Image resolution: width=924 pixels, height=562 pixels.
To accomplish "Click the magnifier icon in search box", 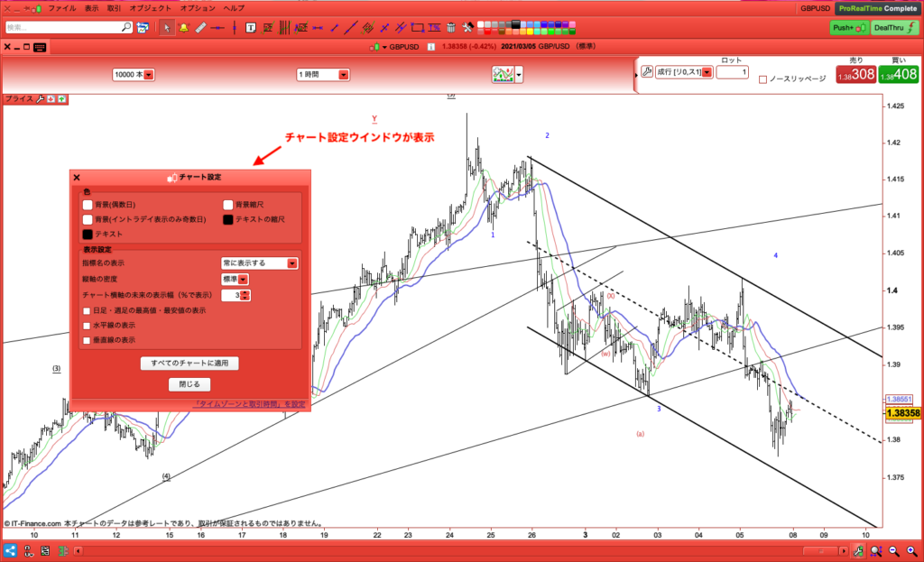I will 126,27.
